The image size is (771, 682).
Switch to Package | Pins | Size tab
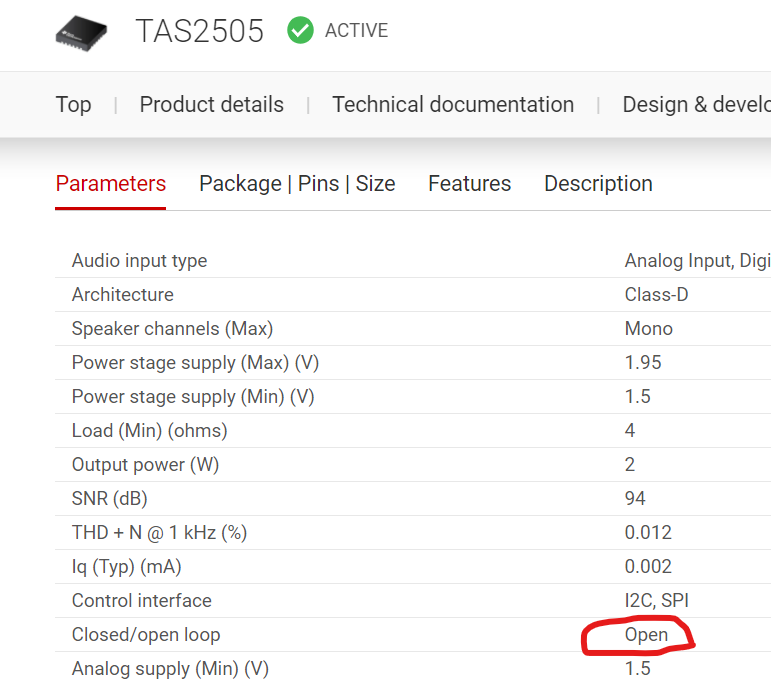[297, 184]
